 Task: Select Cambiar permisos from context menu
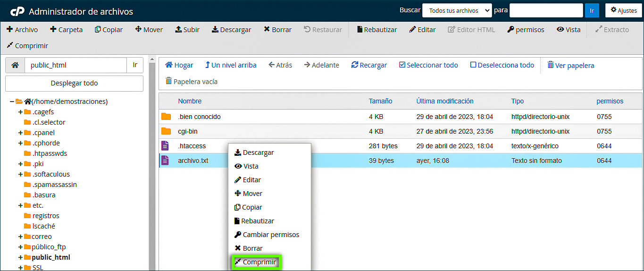267,235
